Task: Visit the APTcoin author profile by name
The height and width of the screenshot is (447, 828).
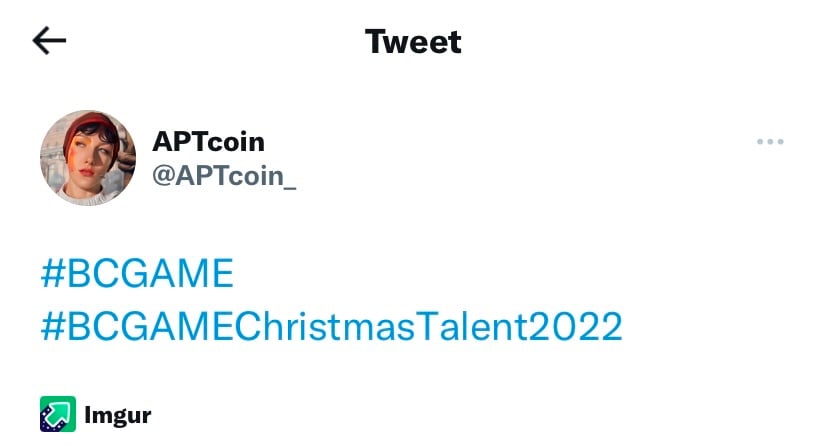Action: (208, 142)
